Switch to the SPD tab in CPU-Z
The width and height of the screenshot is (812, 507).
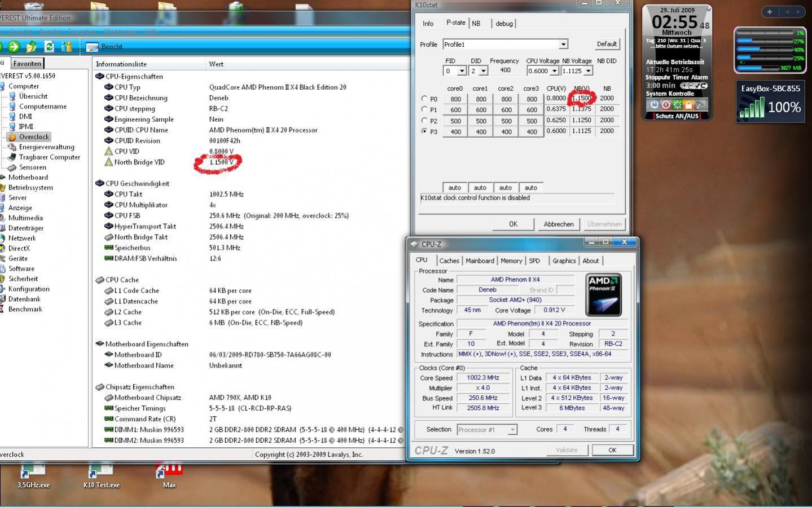click(534, 261)
